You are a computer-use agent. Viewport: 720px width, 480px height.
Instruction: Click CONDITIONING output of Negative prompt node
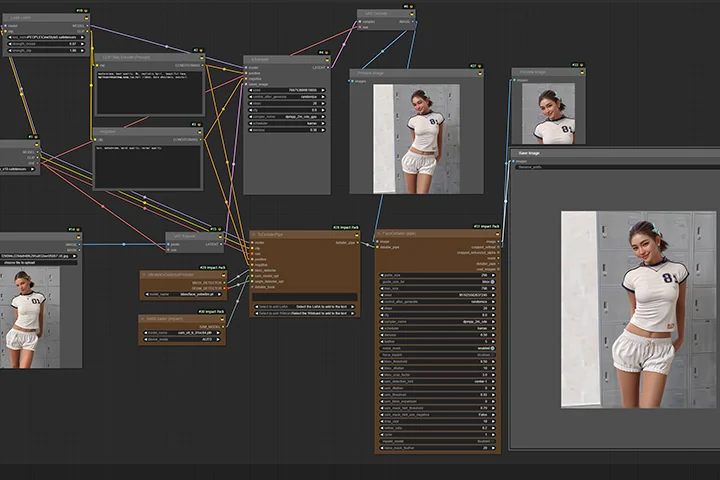click(x=201, y=139)
